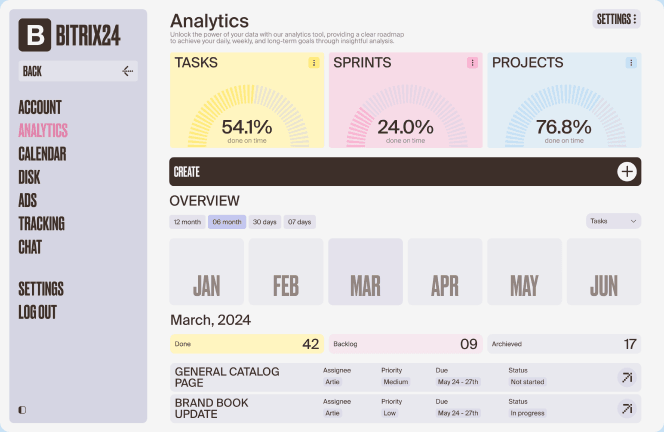This screenshot has height=432, width=664.
Task: Click Log Out in the sidebar
Action: 37,312
